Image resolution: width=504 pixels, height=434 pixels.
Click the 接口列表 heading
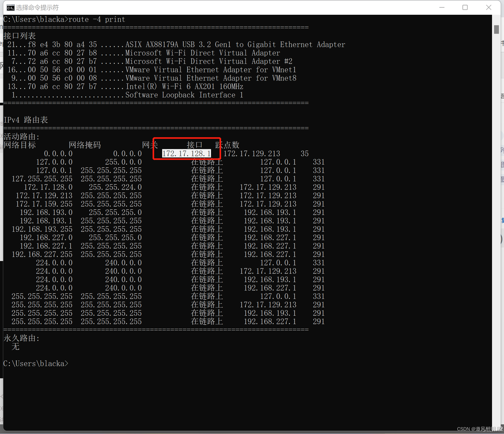20,36
